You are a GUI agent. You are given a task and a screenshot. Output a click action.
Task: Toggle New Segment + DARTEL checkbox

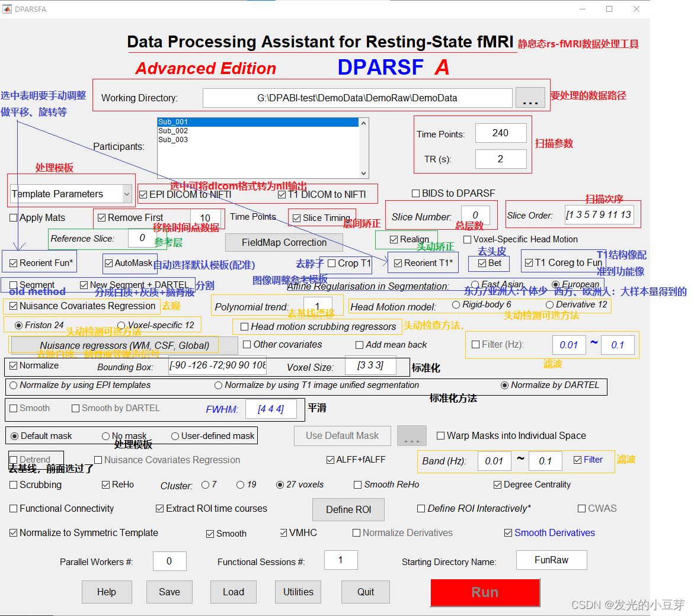[84, 285]
